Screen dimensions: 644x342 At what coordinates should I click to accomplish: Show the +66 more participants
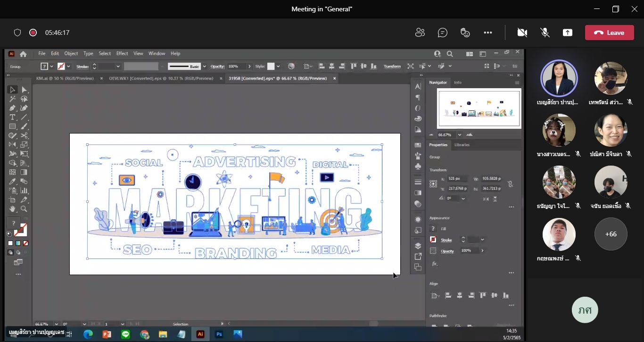[x=611, y=234]
